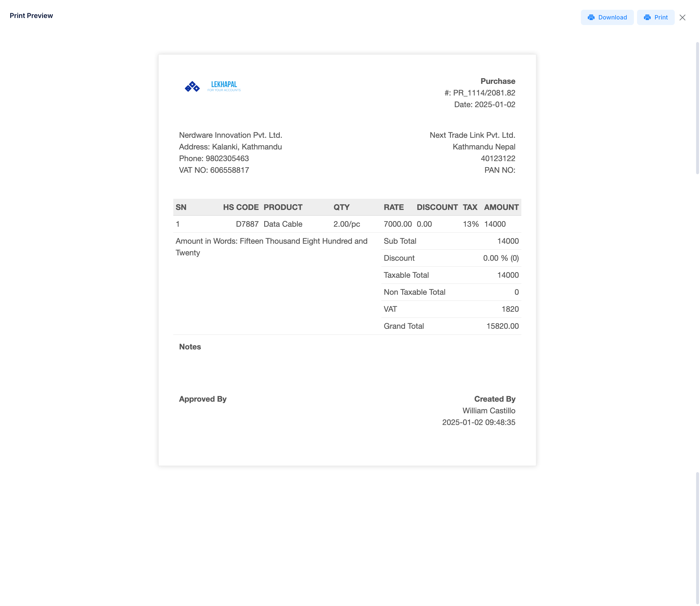The width and height of the screenshot is (700, 606).
Task: Click the Lekhapal company logo
Action: pos(212,86)
